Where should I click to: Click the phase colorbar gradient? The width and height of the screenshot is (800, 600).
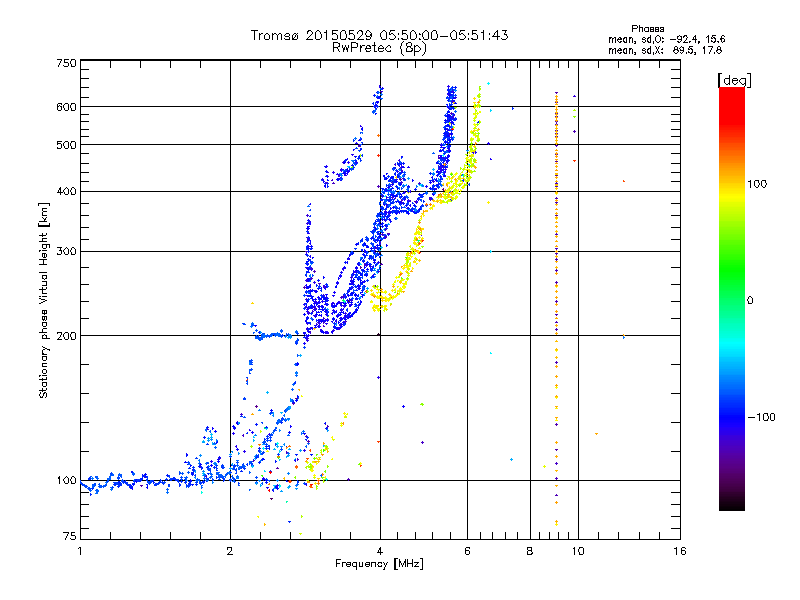click(x=732, y=298)
